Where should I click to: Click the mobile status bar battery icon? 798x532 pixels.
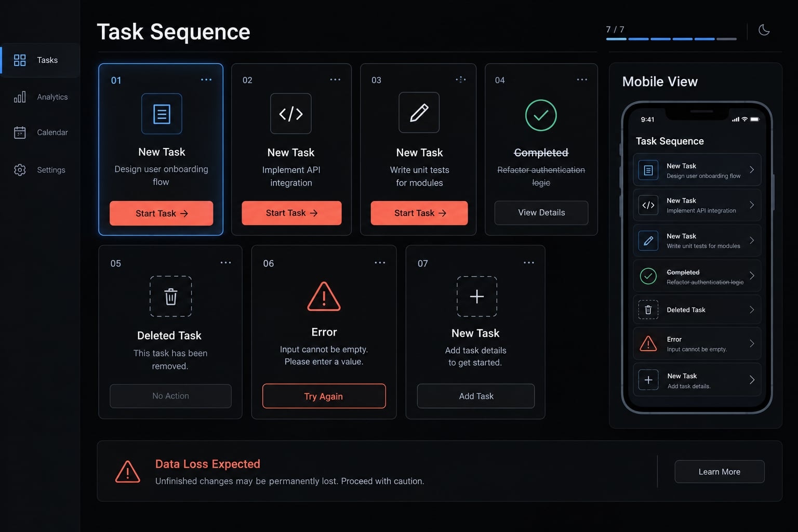[x=755, y=119]
